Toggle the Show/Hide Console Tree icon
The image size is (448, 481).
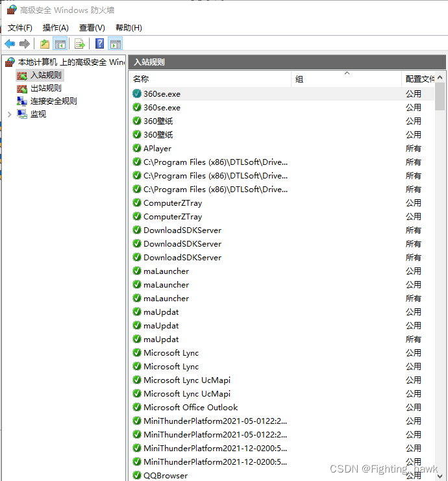(60, 44)
